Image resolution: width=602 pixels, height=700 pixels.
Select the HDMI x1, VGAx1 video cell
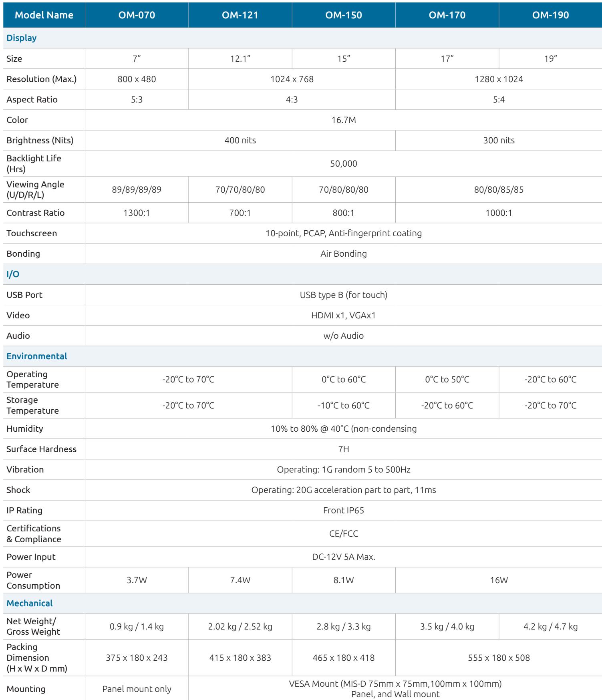344,316
